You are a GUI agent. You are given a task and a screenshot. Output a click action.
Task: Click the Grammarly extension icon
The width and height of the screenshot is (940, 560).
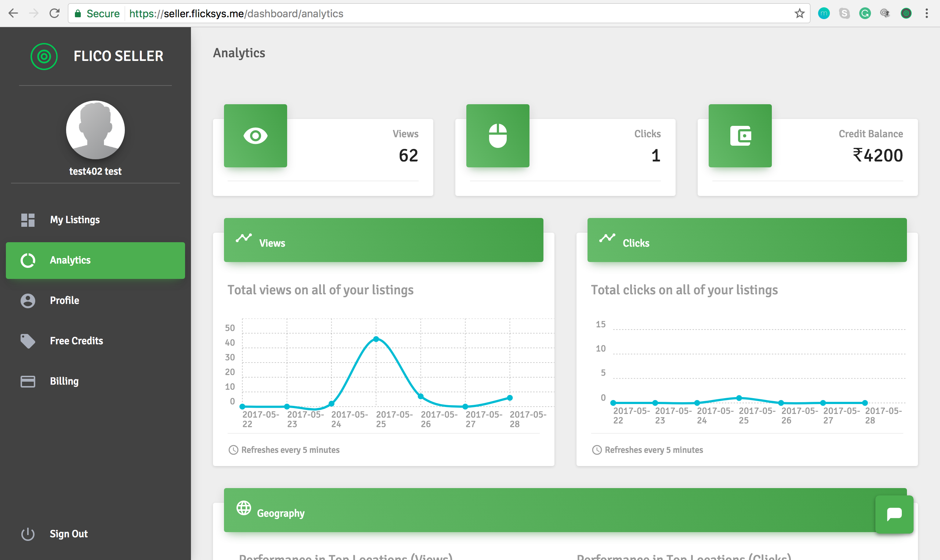coord(864,14)
